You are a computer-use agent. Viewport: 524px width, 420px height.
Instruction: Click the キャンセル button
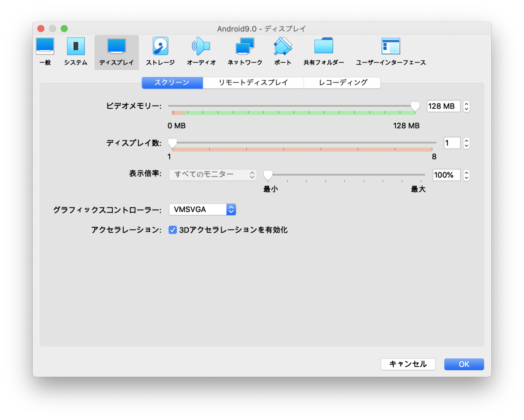408,364
